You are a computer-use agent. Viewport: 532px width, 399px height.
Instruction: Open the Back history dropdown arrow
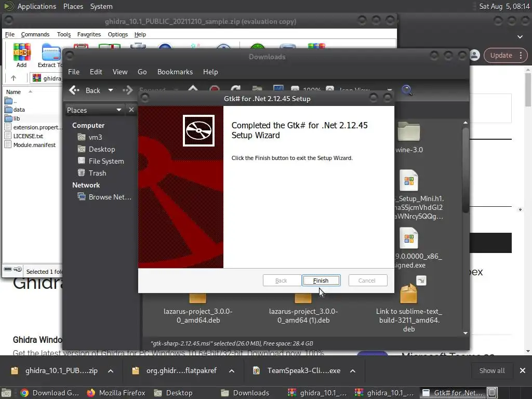pyautogui.click(x=111, y=90)
